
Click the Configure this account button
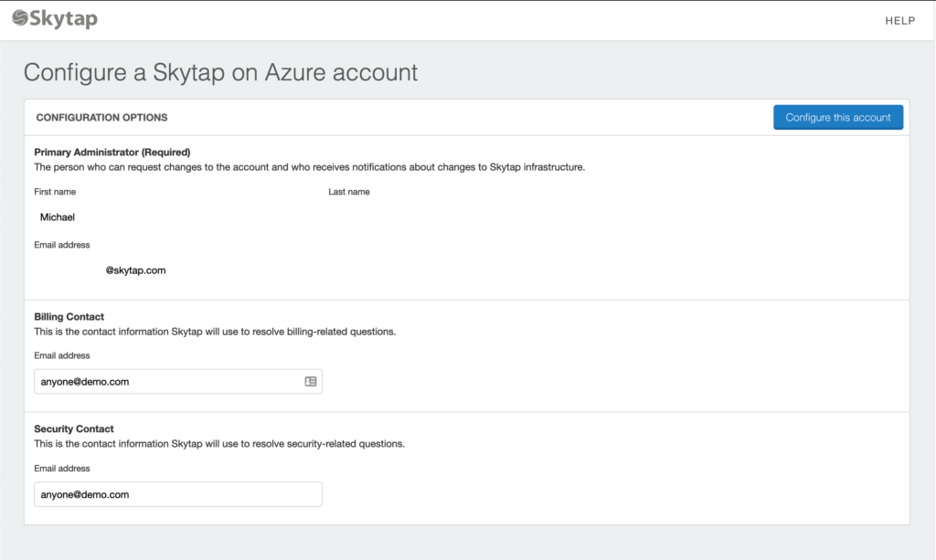point(838,118)
